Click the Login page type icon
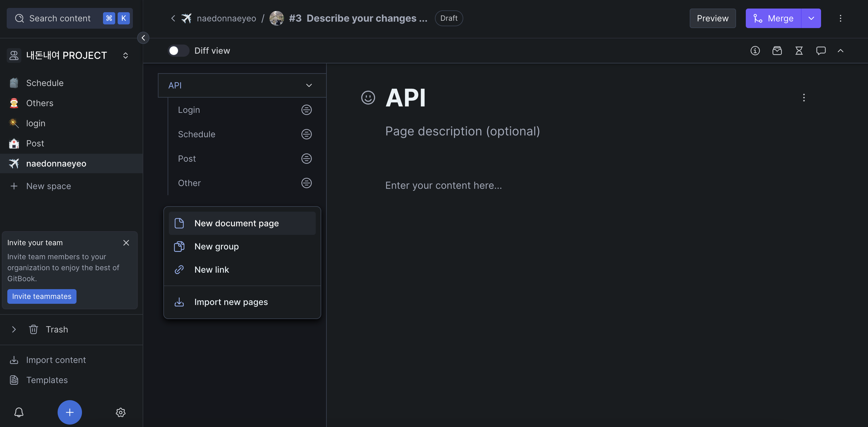The height and width of the screenshot is (427, 868). [x=306, y=110]
